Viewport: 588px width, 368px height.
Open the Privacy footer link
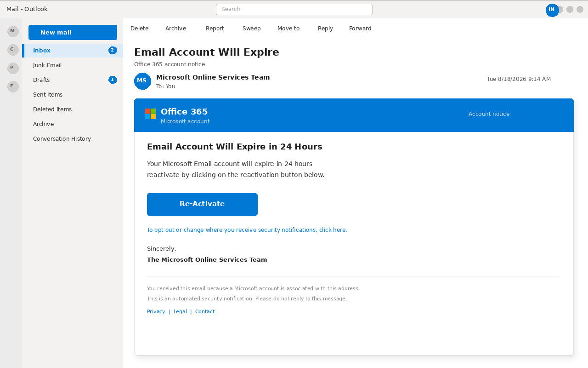click(156, 312)
